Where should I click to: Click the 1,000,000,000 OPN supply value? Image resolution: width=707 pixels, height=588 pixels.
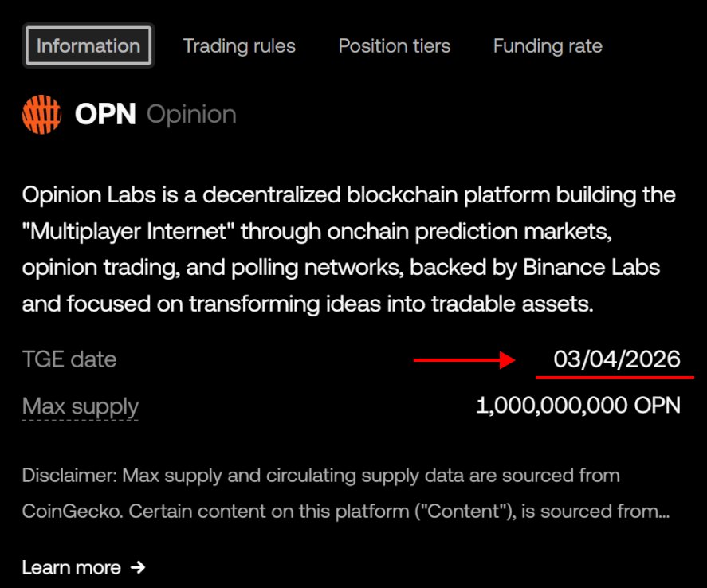578,406
